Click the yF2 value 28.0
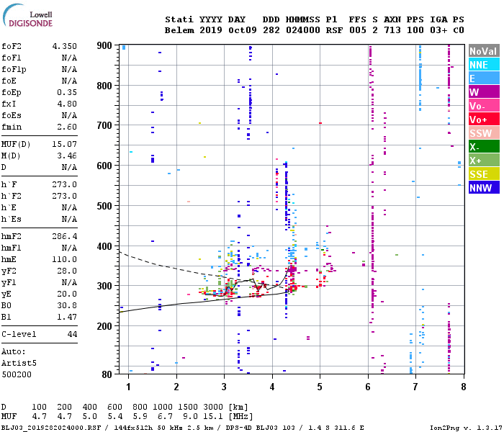 click(67, 271)
